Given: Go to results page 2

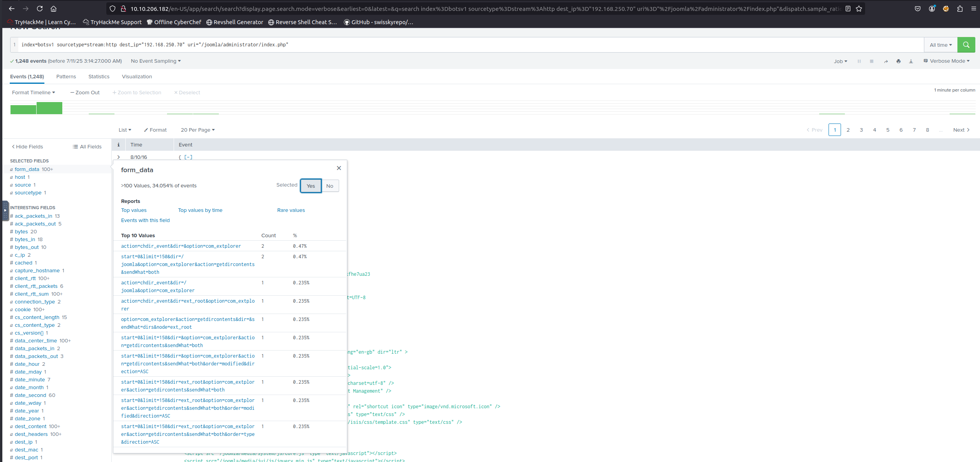Looking at the screenshot, I should click(x=848, y=130).
